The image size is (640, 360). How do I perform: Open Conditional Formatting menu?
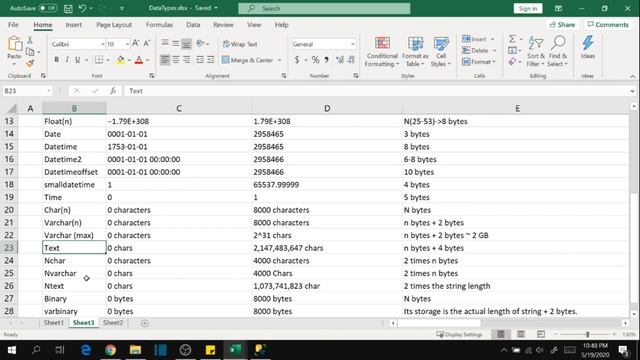382,52
